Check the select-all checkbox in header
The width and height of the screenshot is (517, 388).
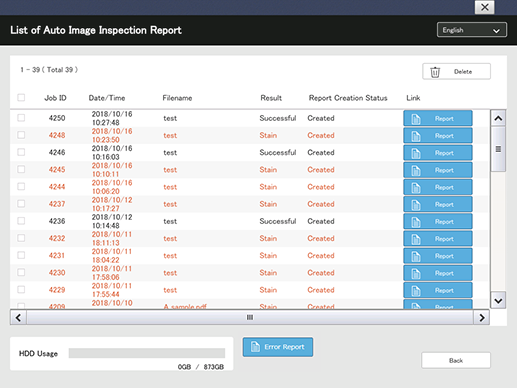click(21, 97)
